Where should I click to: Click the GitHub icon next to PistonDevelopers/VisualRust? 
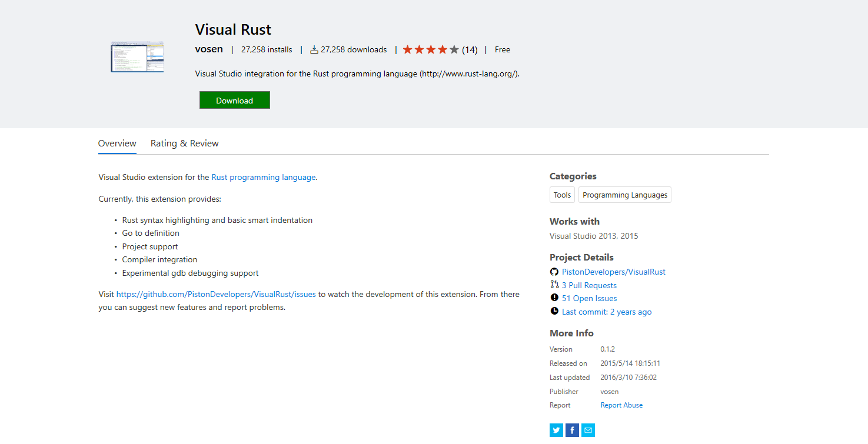pos(554,272)
